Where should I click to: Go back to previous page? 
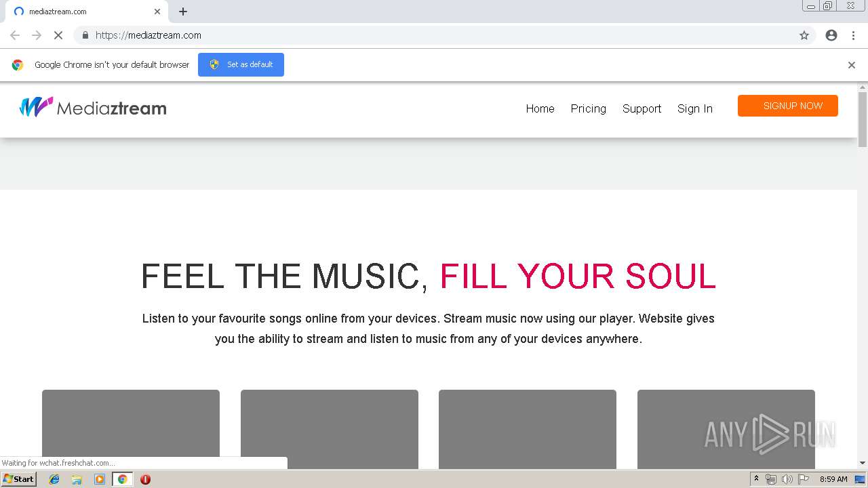(x=15, y=35)
